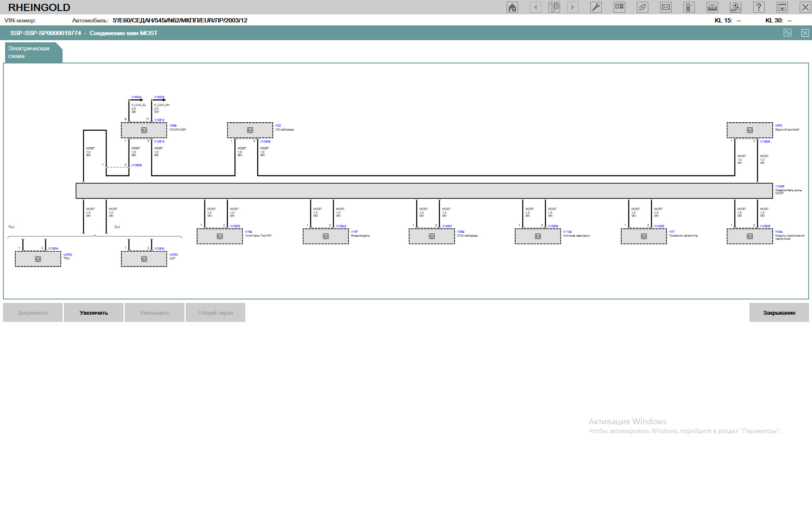The height and width of the screenshot is (508, 812).
Task: Follow connector link X13835
Action: 765,142
